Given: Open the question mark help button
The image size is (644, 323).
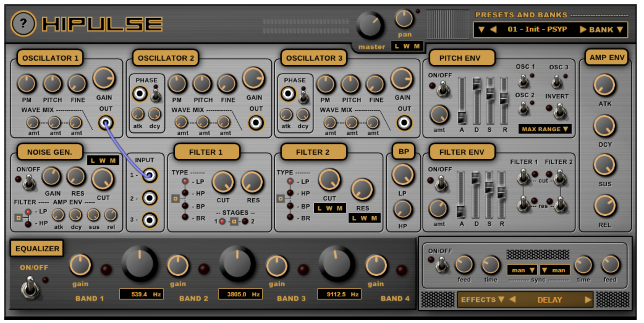Looking at the screenshot, I should [23, 24].
